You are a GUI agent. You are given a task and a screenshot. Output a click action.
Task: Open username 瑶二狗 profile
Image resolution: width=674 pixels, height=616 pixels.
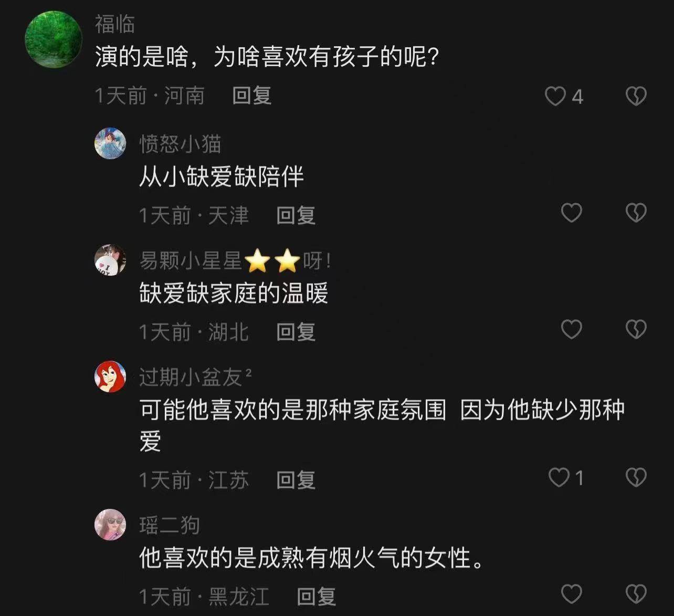coord(170,525)
